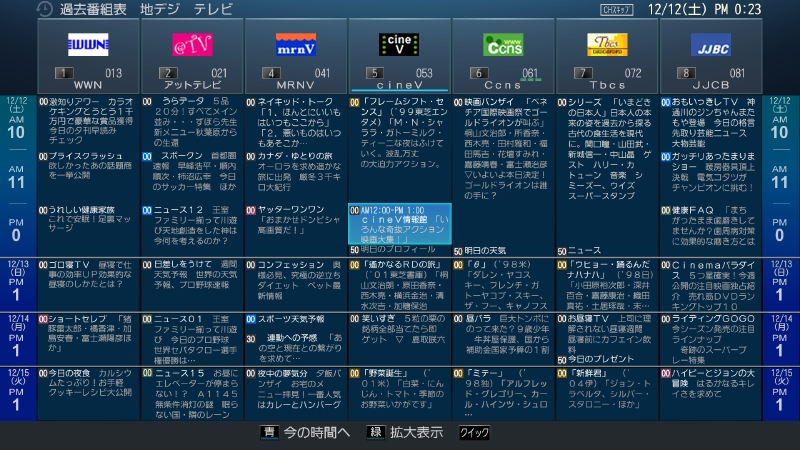Open ライティングGOGO program
800x450 pixels.
coord(709,339)
